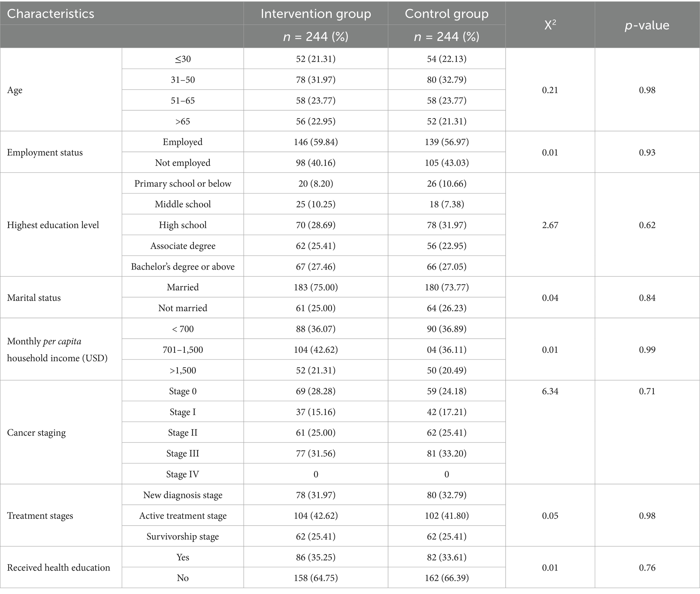This screenshot has width=700, height=594.
Task: Click the Bachelor's degree or above cell
Action: pyautogui.click(x=183, y=267)
